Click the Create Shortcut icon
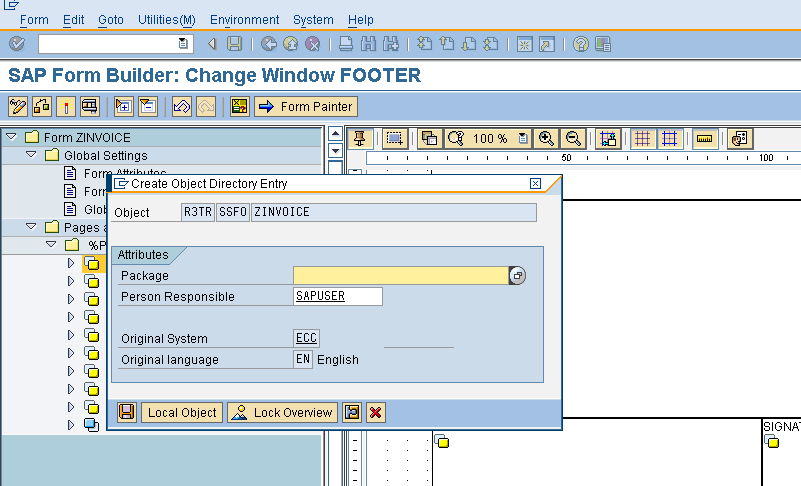The width and height of the screenshot is (801, 486). click(547, 44)
